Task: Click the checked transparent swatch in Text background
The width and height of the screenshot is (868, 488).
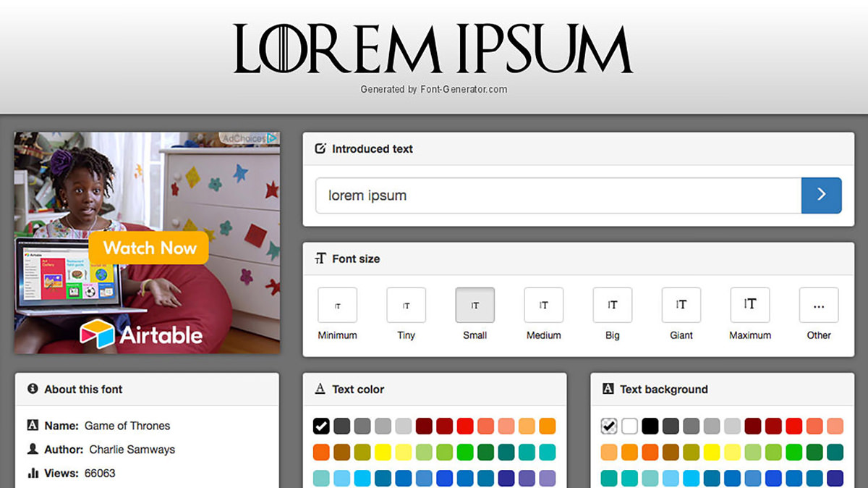Action: (x=609, y=426)
